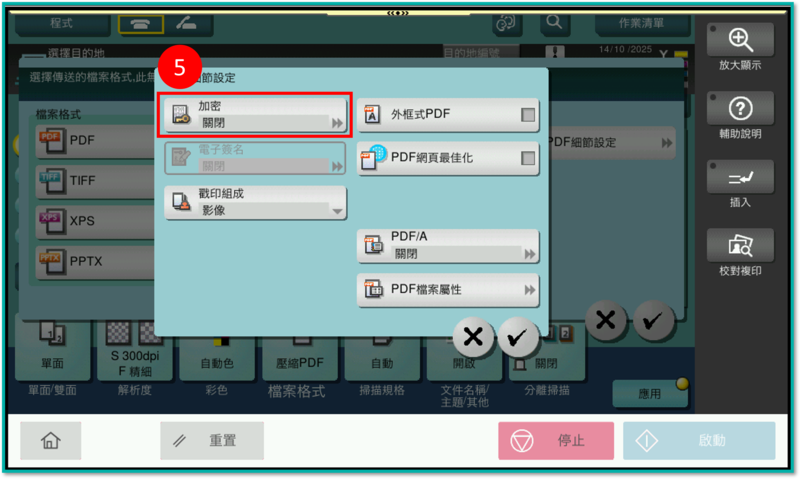This screenshot has width=800, height=479.
Task: Click the search magnifier icon at top
Action: (x=554, y=23)
